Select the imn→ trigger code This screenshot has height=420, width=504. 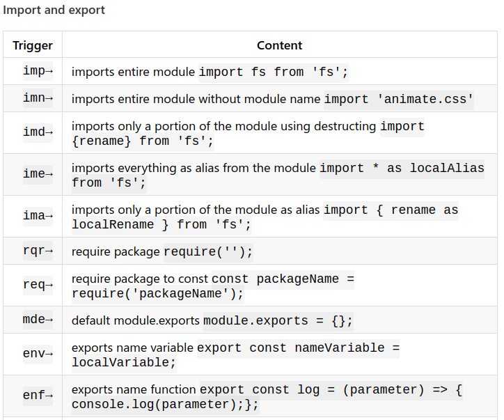(38, 98)
